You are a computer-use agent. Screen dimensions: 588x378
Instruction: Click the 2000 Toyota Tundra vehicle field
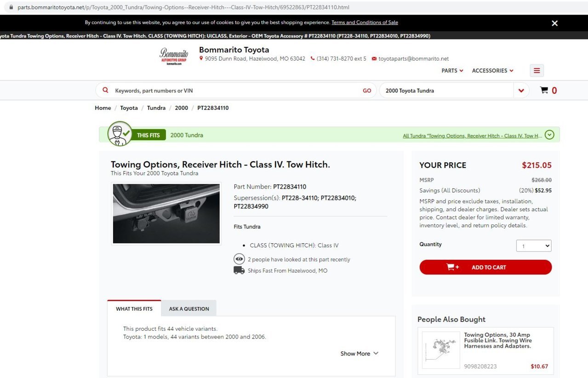click(x=446, y=91)
